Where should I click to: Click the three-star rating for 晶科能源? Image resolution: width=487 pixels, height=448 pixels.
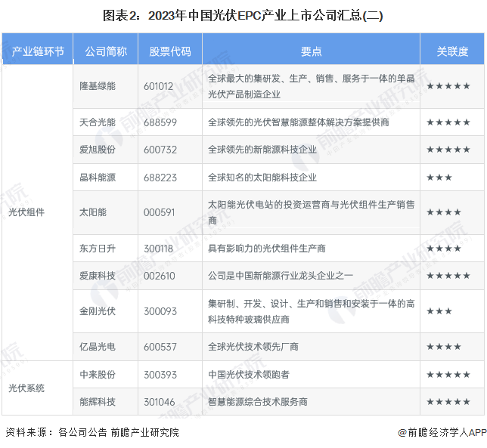(x=439, y=178)
